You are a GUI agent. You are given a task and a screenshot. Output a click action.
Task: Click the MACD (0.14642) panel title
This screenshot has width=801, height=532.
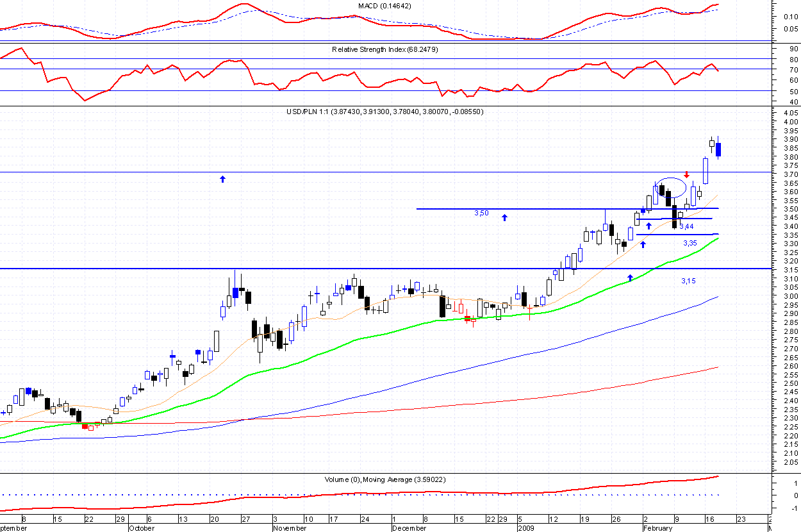[384, 6]
